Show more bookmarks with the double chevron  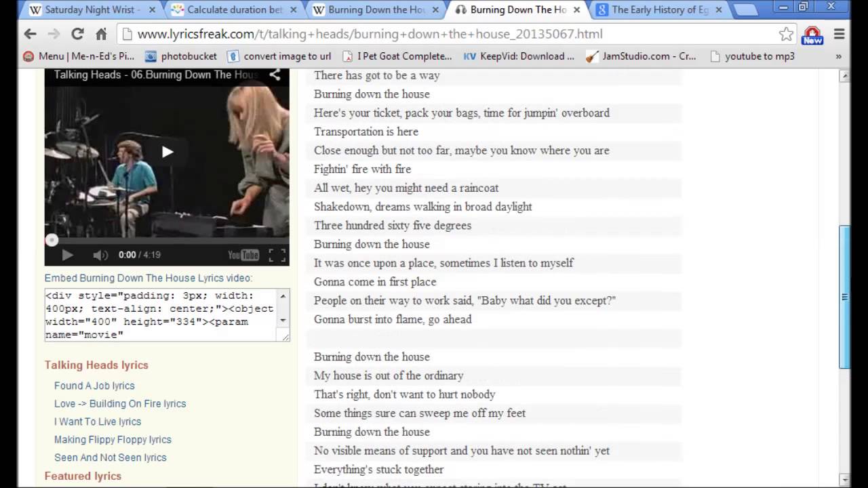(x=839, y=56)
